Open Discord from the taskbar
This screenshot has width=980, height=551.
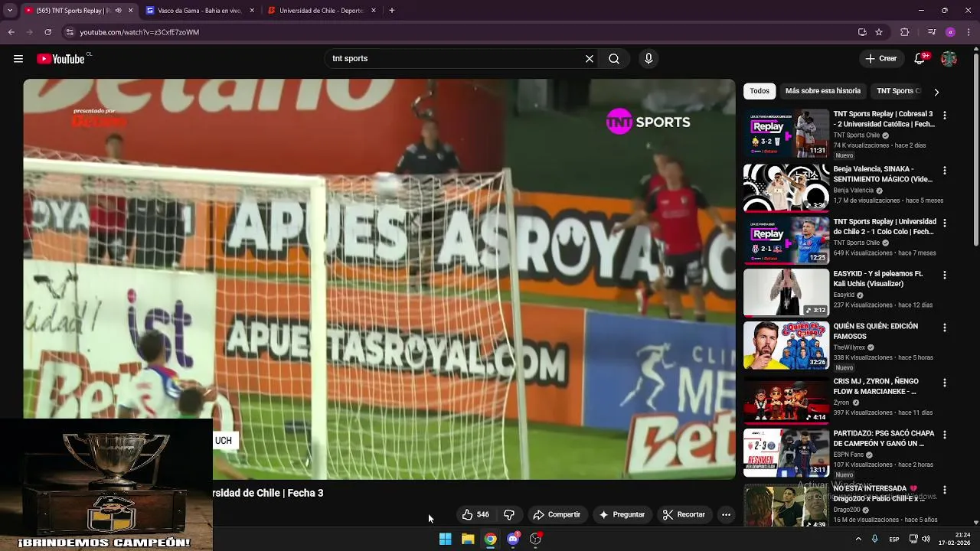pyautogui.click(x=513, y=539)
